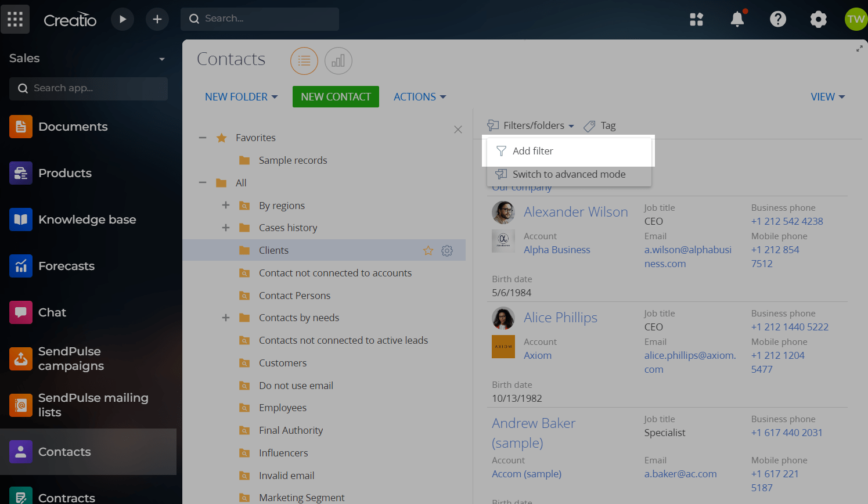The width and height of the screenshot is (868, 504).
Task: Open Documents section in sidebar
Action: [x=88, y=127]
